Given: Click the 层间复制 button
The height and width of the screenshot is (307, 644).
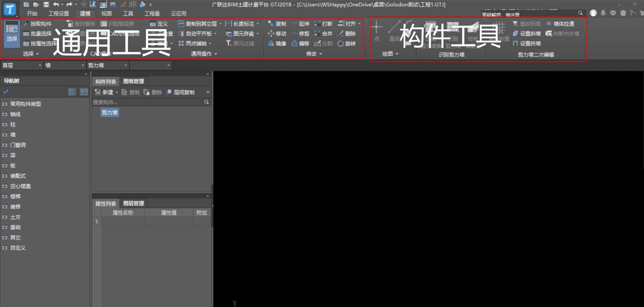Looking at the screenshot, I should [x=180, y=92].
